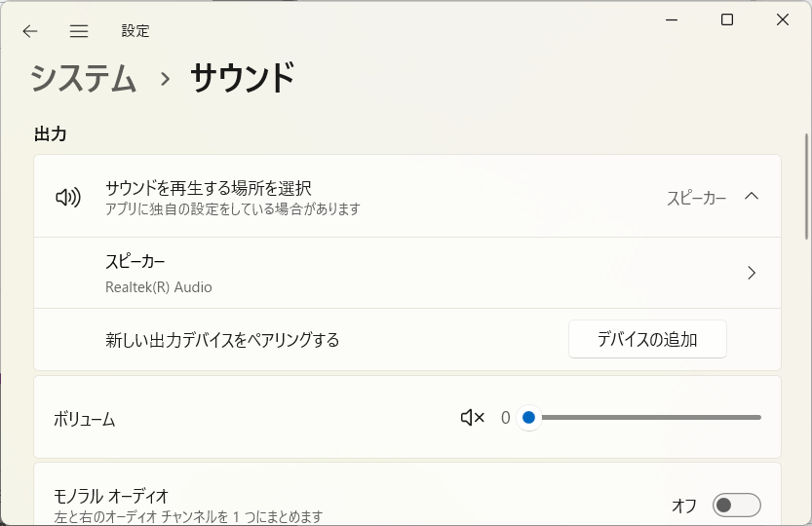This screenshot has width=812, height=526.
Task: Navigate to システム in the breadcrumb
Action: click(84, 79)
